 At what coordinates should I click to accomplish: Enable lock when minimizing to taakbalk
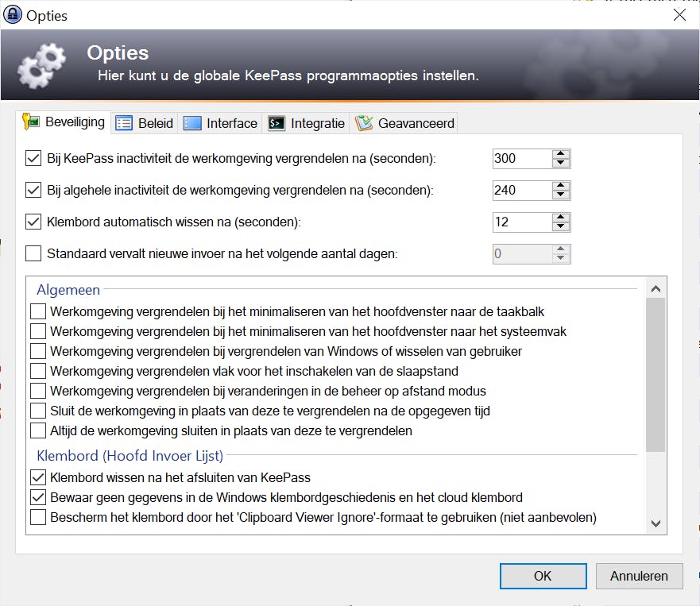click(38, 311)
